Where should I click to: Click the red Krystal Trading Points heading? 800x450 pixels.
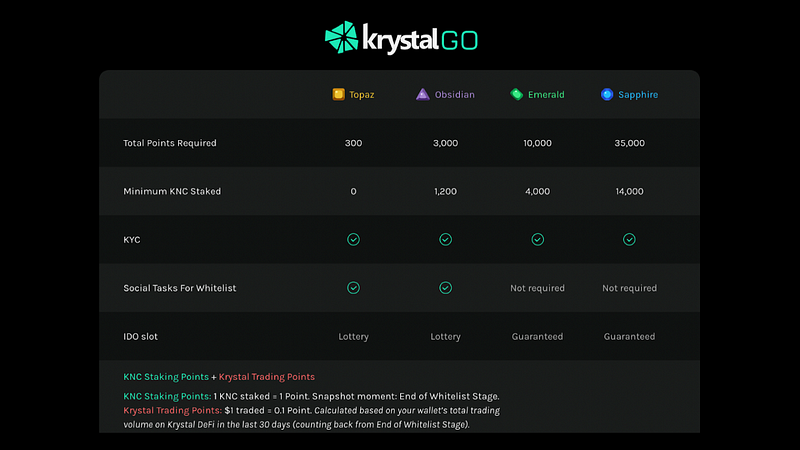pyautogui.click(x=267, y=377)
